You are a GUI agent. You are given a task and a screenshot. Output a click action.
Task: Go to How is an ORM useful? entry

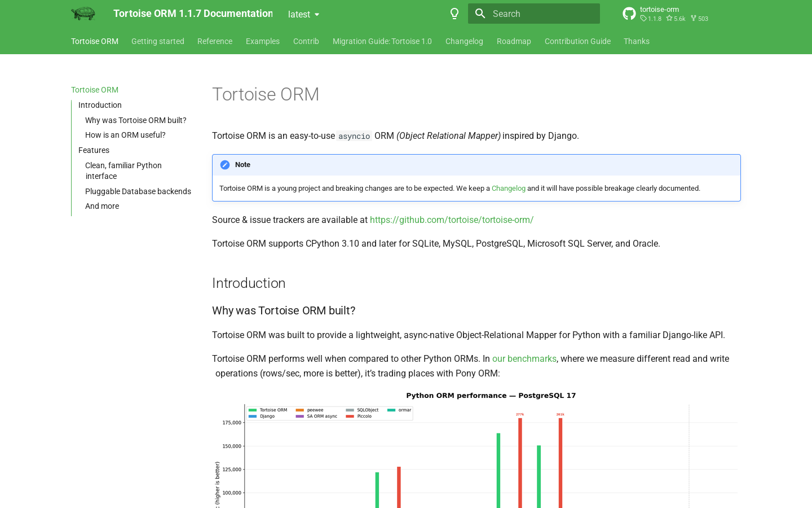click(125, 135)
